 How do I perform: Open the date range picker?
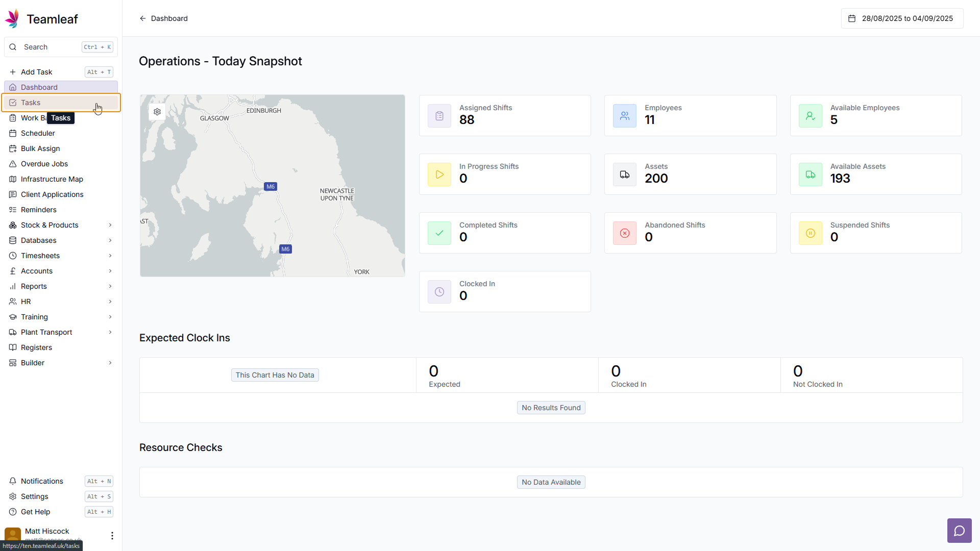(x=902, y=18)
